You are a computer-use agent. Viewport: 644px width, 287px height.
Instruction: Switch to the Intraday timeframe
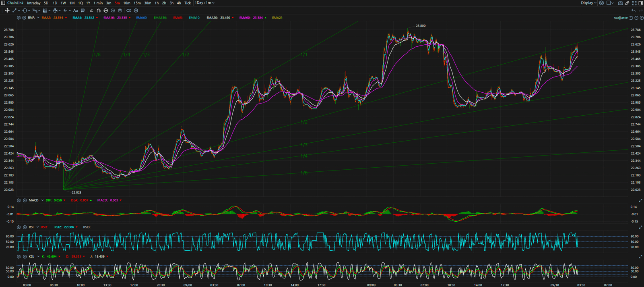tap(34, 3)
